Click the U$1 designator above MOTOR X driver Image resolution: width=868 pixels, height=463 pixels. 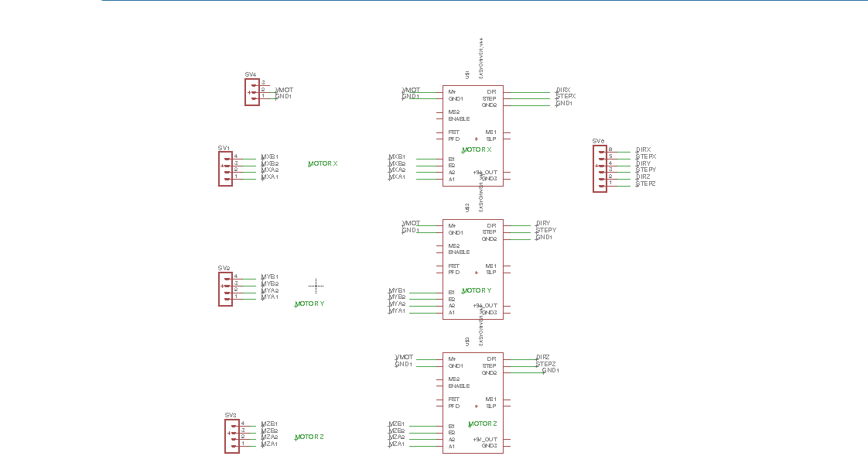468,74
